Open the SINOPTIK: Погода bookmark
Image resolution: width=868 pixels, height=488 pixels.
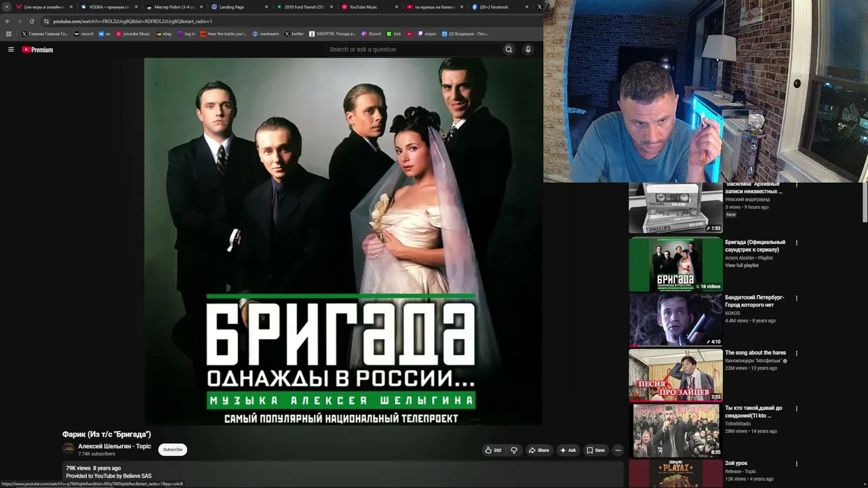coord(332,33)
